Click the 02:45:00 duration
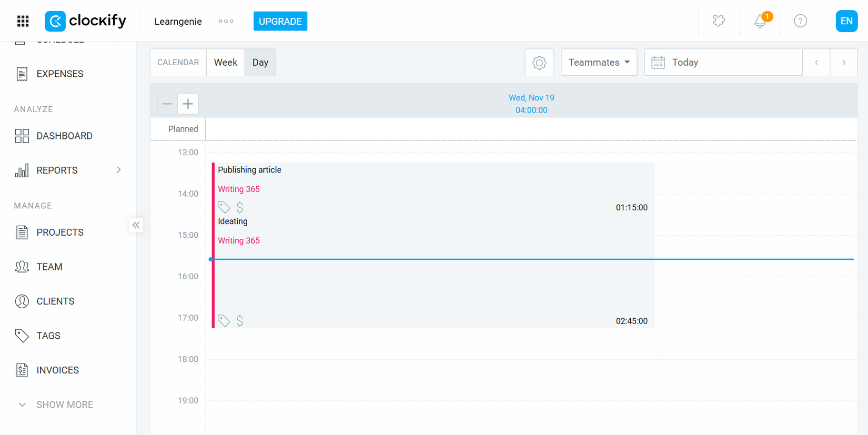868x435 pixels. pyautogui.click(x=631, y=321)
